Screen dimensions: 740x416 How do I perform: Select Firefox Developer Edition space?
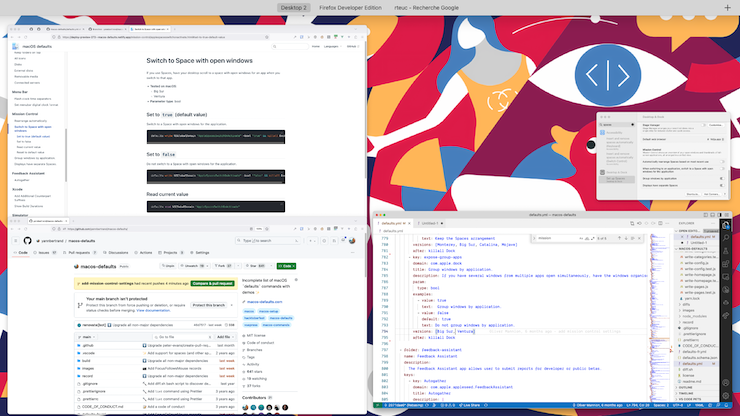tap(350, 8)
